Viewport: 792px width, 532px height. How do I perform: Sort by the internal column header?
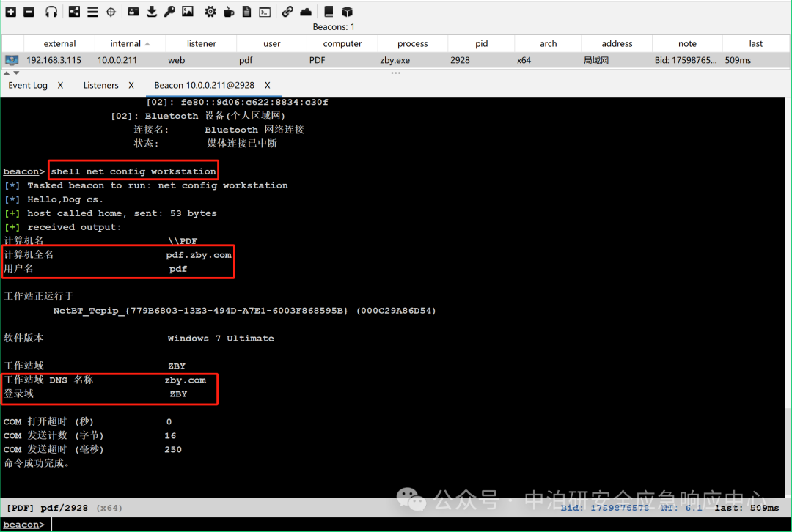[130, 43]
